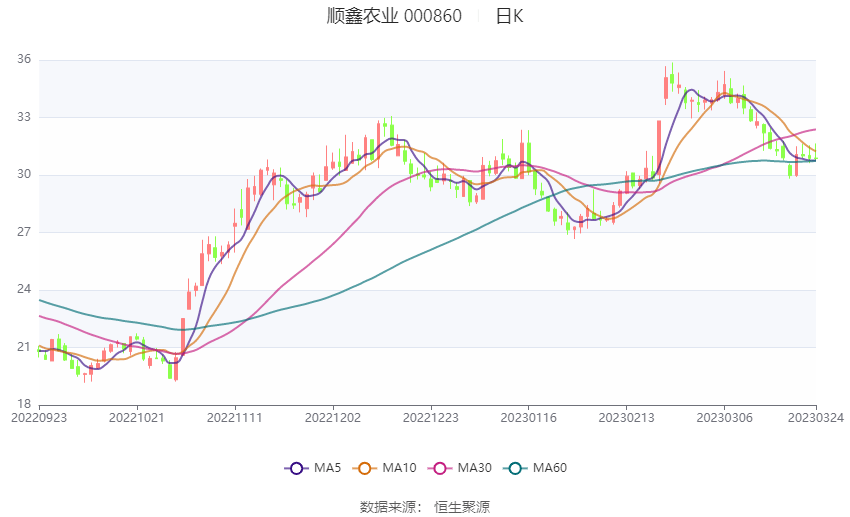Screen dimensions: 850x517
Task: Click x-axis date label 20230213
Action: click(626, 418)
